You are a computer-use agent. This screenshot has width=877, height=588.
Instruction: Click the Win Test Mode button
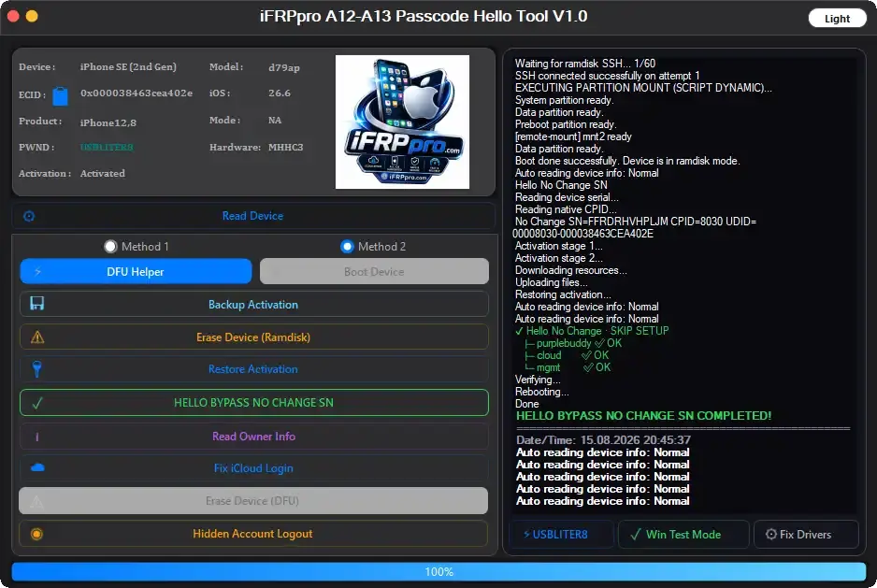click(683, 535)
